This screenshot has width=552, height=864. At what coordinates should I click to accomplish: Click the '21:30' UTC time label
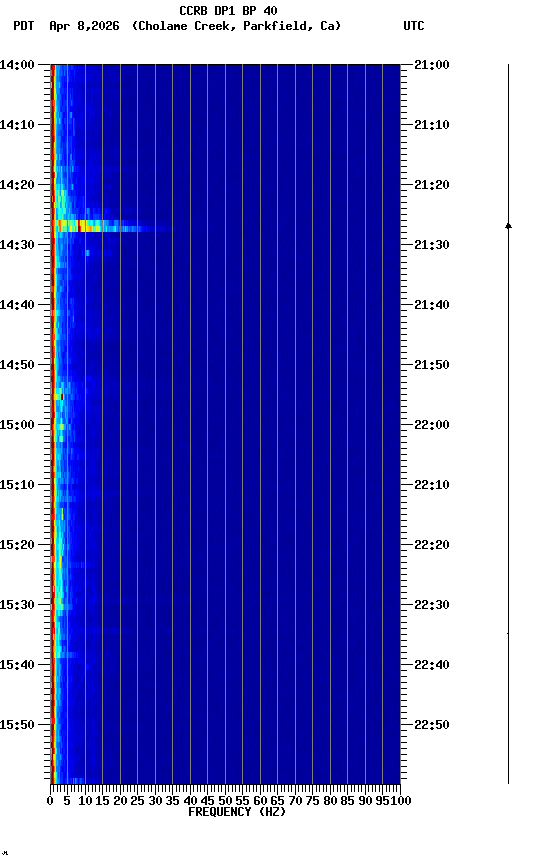[432, 245]
